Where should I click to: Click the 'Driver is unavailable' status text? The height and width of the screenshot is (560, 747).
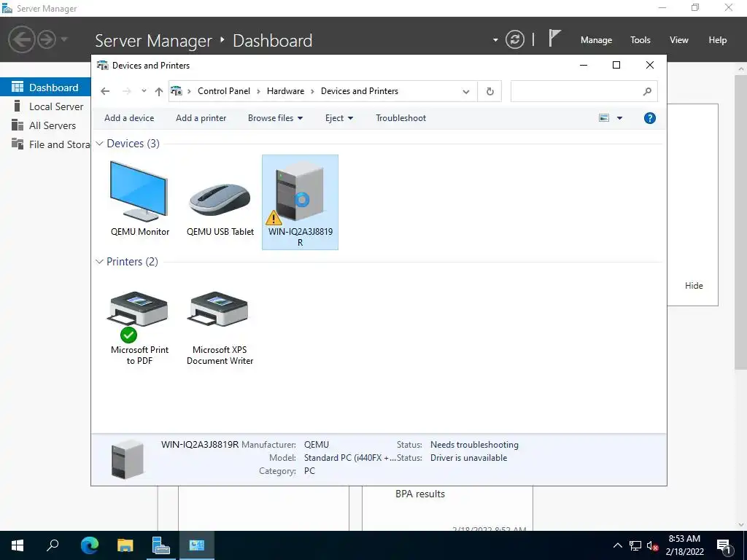click(x=468, y=458)
